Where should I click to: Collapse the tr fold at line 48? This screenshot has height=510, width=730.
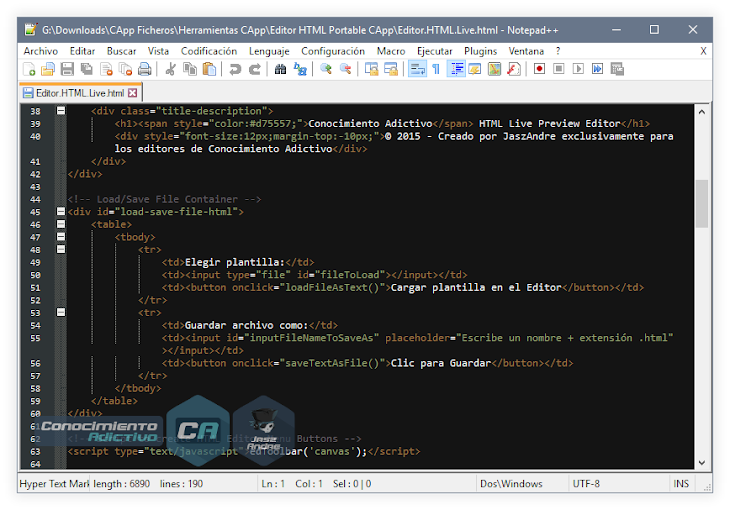(x=61, y=249)
